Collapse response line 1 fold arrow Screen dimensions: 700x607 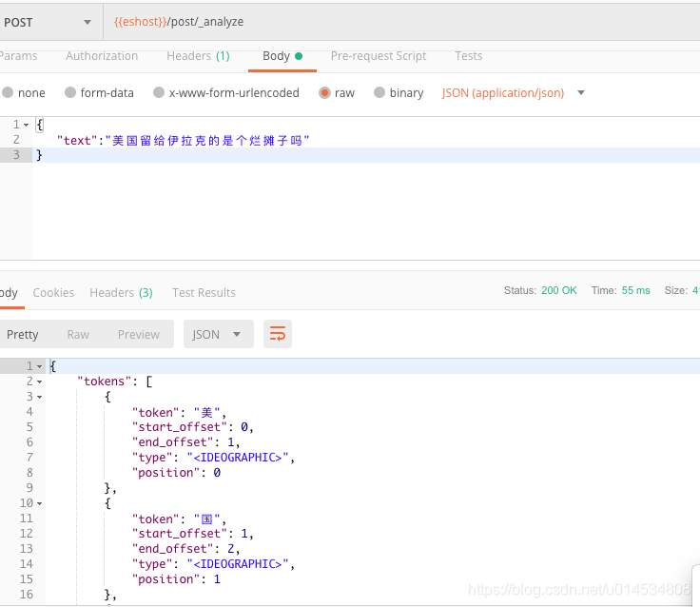coord(39,366)
